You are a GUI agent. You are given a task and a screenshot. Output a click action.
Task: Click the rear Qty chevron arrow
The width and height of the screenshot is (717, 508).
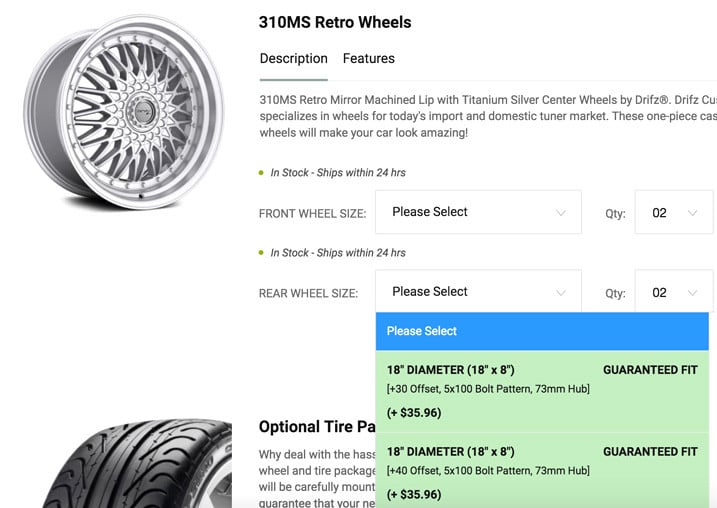[x=692, y=293]
